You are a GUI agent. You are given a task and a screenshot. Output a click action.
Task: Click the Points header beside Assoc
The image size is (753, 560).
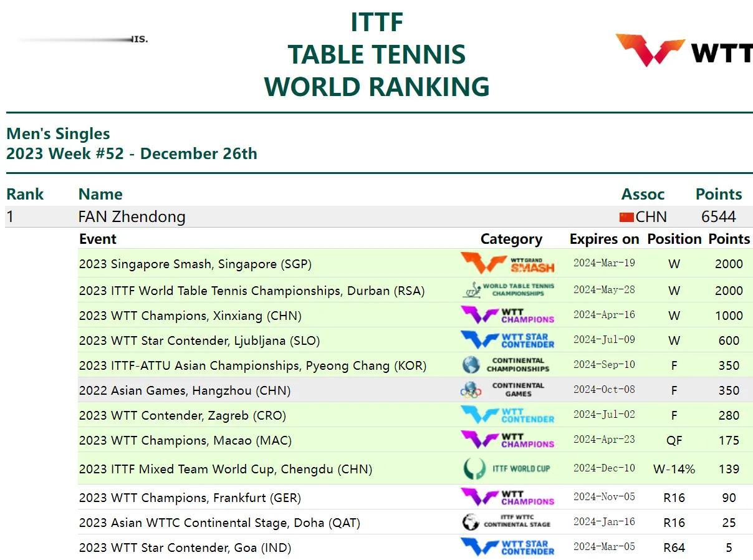click(719, 194)
